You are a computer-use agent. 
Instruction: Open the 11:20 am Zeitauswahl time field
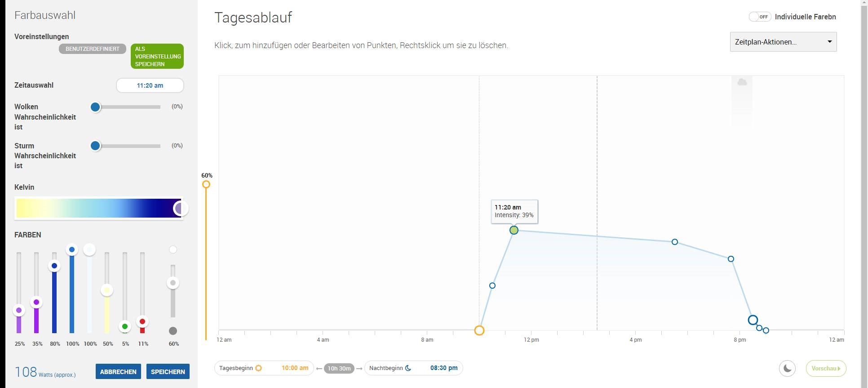[x=150, y=85]
